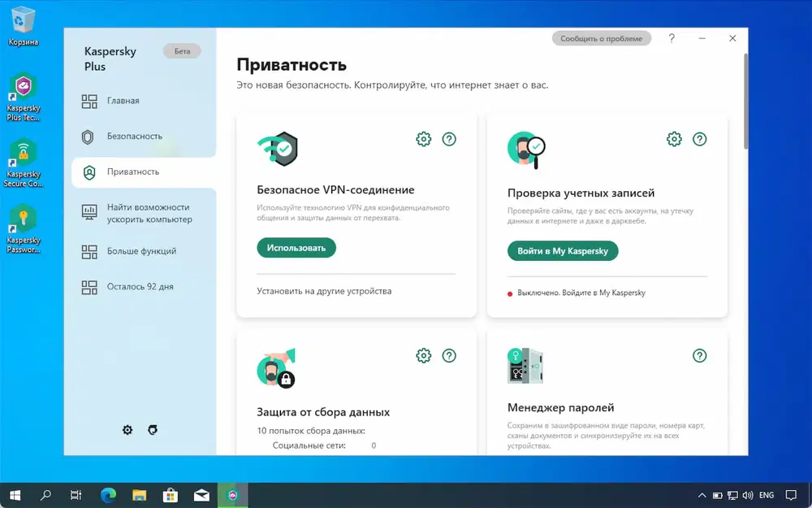Click the Менеджер паролей heading

coord(561,407)
